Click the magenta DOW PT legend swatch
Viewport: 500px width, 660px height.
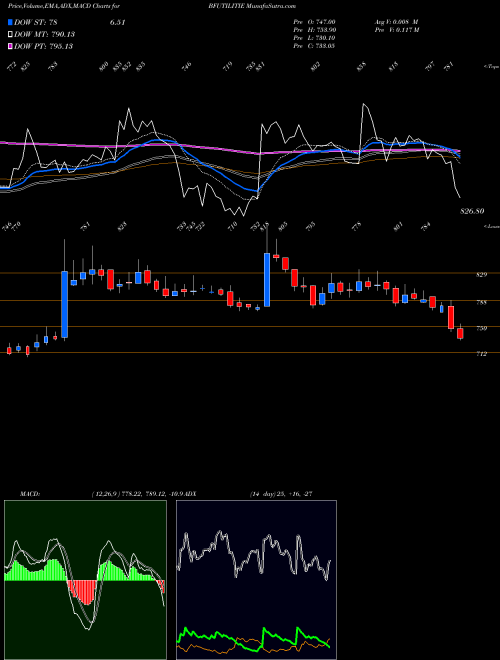point(10,46)
